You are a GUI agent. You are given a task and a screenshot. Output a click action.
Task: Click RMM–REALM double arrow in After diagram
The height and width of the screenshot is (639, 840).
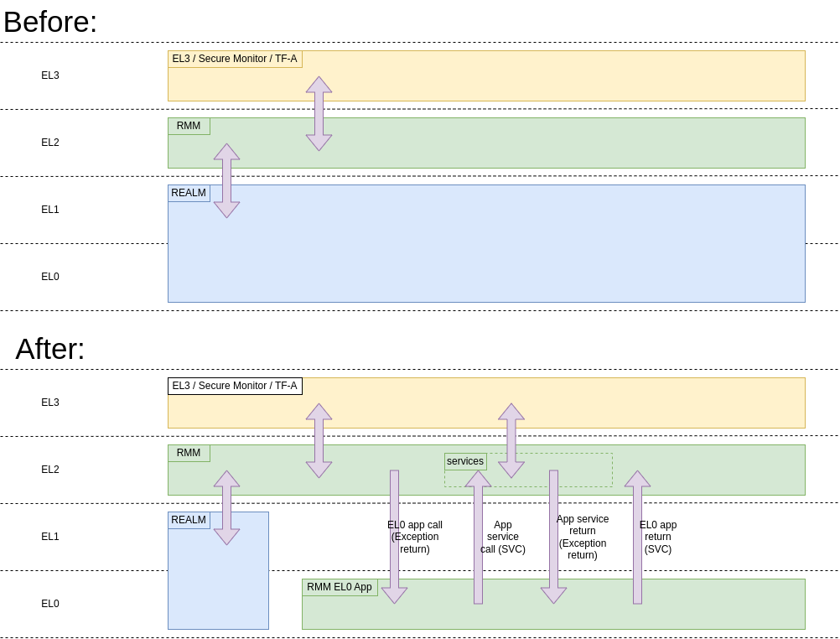click(226, 507)
